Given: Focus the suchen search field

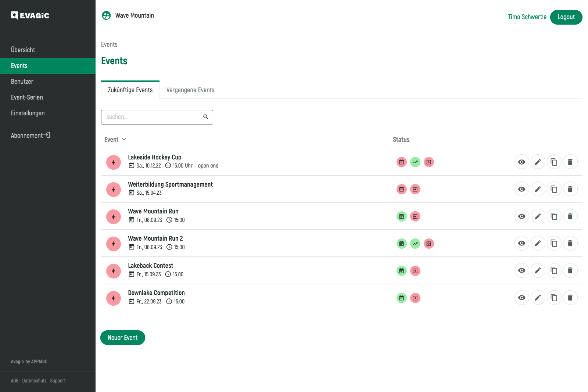Looking at the screenshot, I should coord(151,117).
